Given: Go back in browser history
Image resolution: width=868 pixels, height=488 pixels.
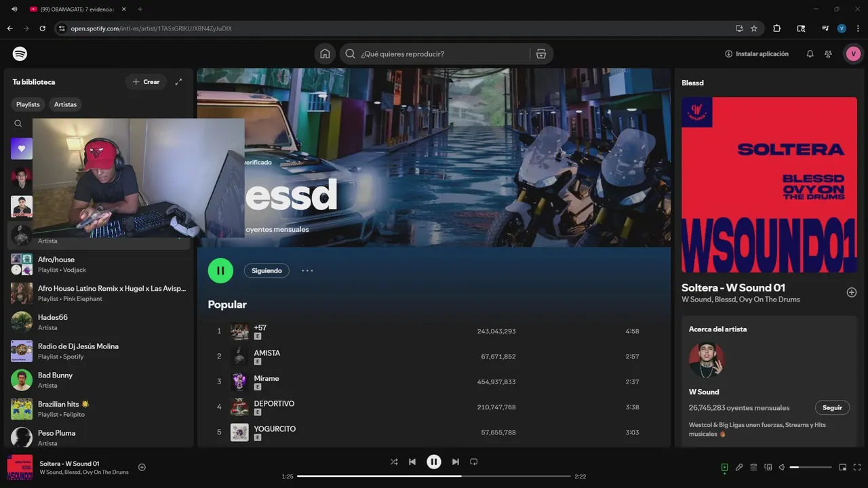Looking at the screenshot, I should click(x=9, y=28).
